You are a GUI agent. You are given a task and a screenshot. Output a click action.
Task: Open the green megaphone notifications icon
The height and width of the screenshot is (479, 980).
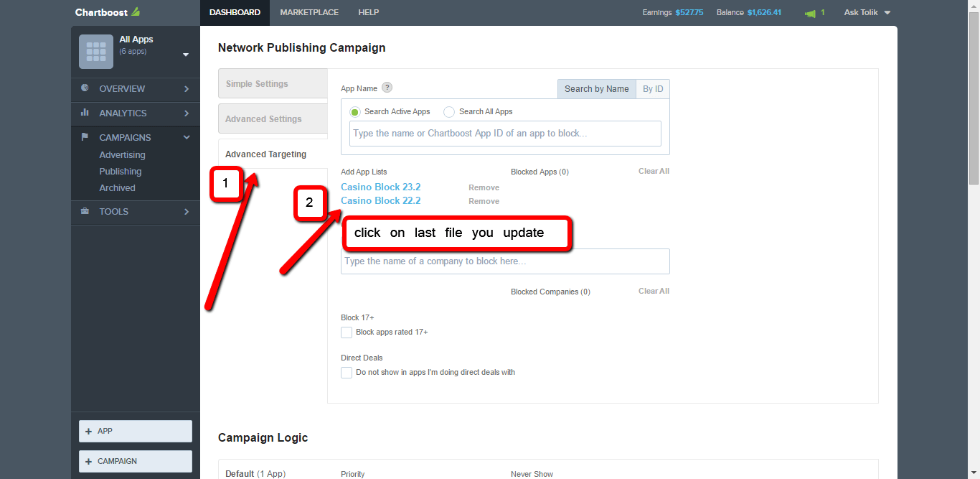pos(810,13)
